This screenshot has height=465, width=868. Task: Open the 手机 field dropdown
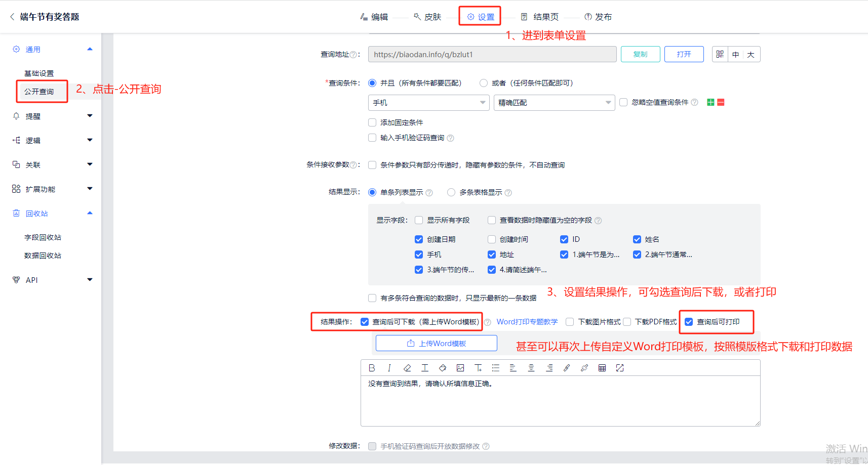(428, 103)
